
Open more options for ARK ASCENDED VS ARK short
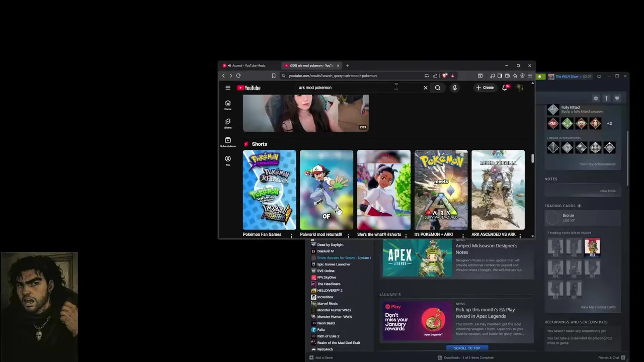point(520,236)
